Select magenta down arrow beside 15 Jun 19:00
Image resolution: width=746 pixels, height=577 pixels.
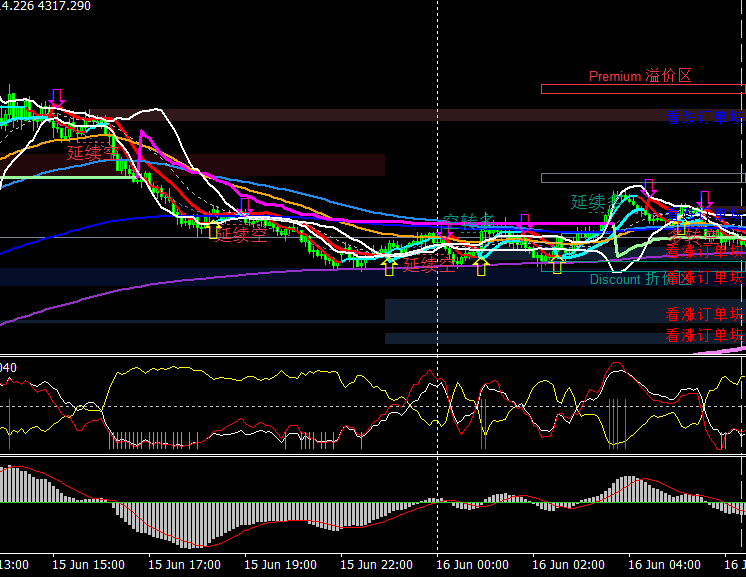coord(245,207)
